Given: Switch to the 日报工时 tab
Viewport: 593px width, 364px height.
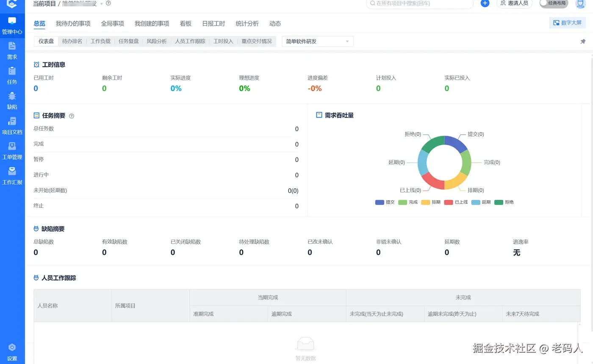Looking at the screenshot, I should (x=213, y=24).
